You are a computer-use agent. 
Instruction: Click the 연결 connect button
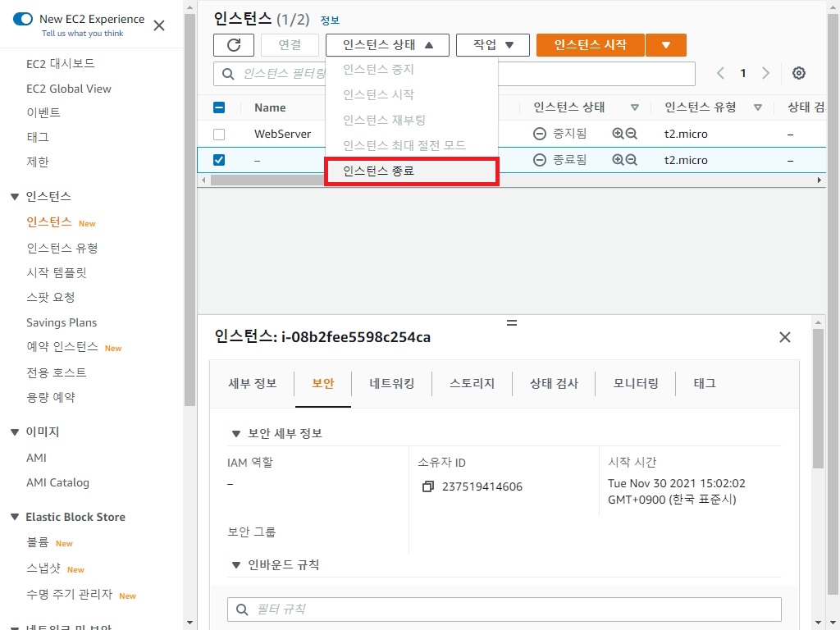click(290, 45)
